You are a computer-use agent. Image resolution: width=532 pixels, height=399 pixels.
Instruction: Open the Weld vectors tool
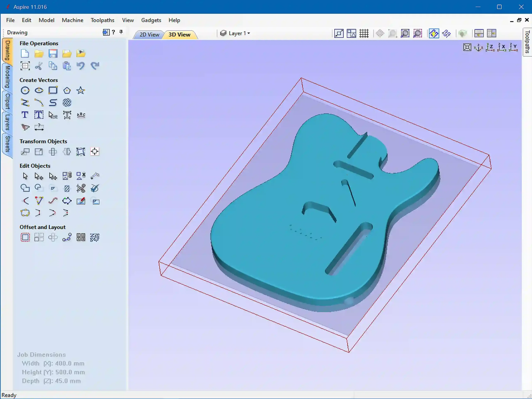pos(25,188)
